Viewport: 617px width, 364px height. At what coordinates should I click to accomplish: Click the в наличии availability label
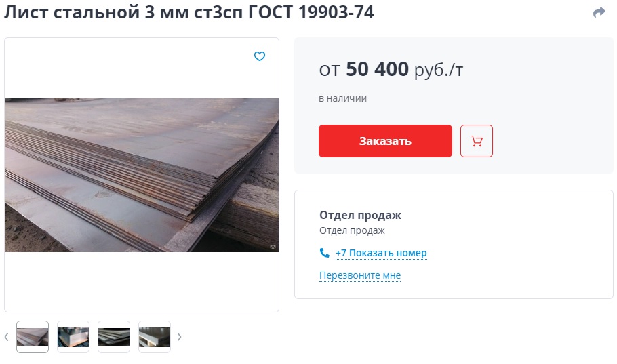(342, 98)
